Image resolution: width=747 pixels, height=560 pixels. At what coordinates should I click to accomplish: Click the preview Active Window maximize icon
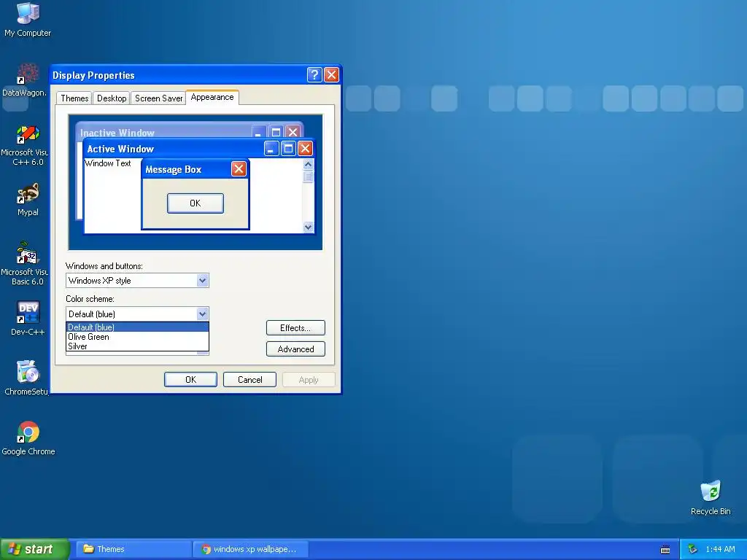coord(288,149)
